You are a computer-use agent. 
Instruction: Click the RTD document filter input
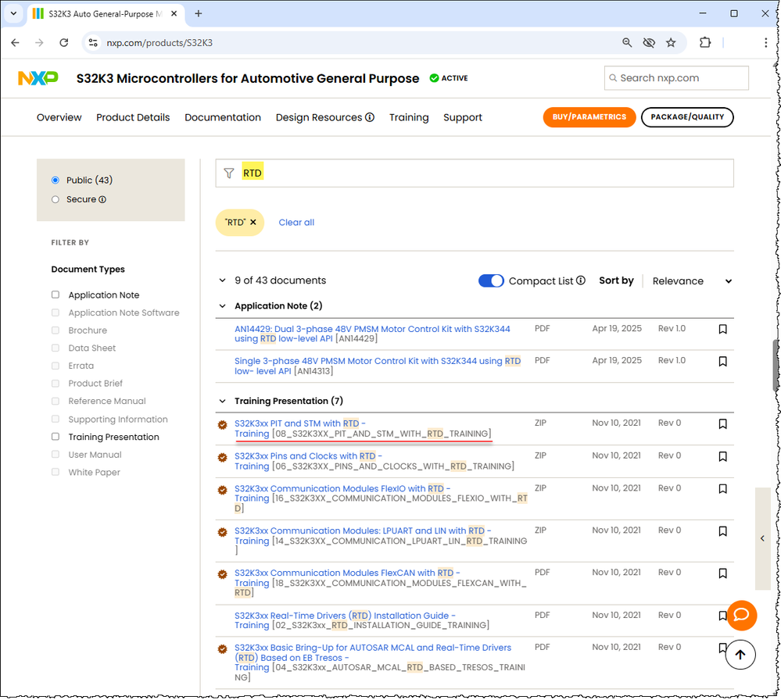click(475, 173)
